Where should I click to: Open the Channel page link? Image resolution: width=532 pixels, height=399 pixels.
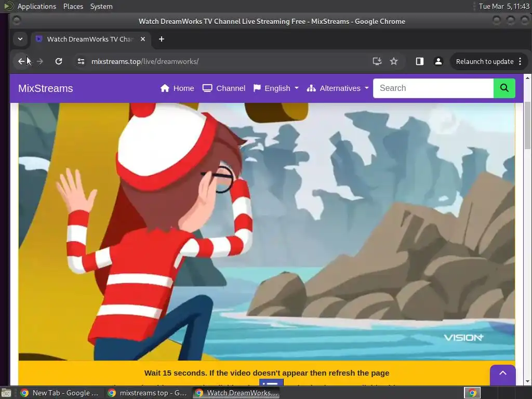[224, 88]
